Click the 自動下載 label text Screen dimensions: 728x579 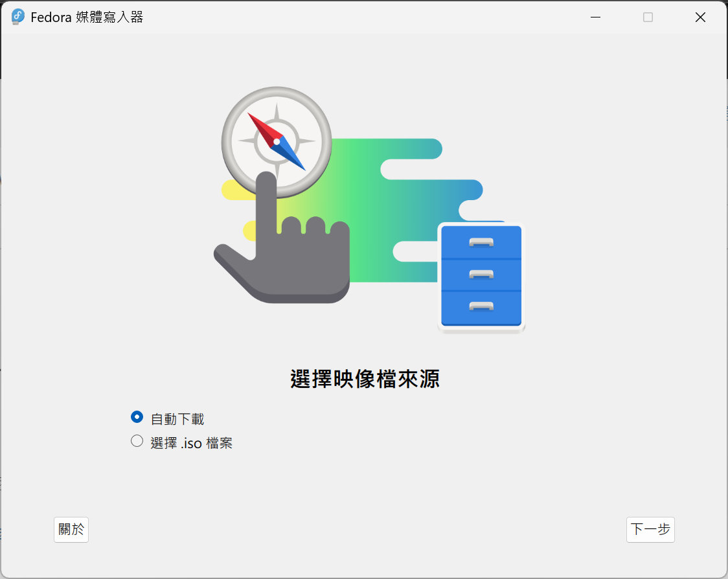(177, 419)
